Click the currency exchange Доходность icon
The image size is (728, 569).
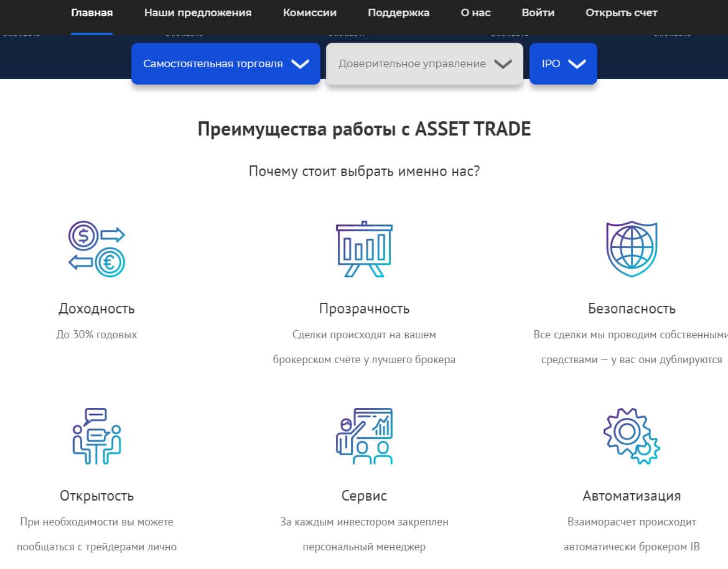point(96,249)
